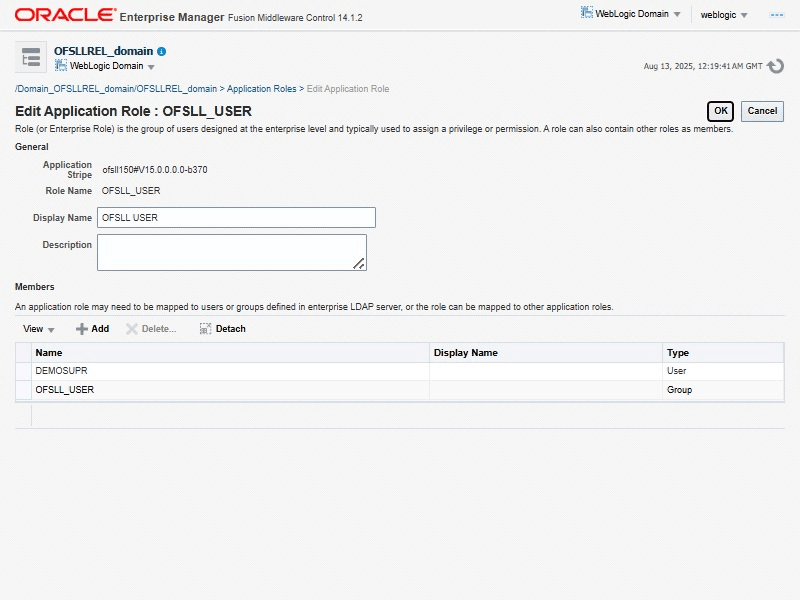The image size is (801, 603).
Task: Open the /Domain_OFSLLREL_domain/OFSLLREL_domain breadcrumb
Action: [x=116, y=89]
